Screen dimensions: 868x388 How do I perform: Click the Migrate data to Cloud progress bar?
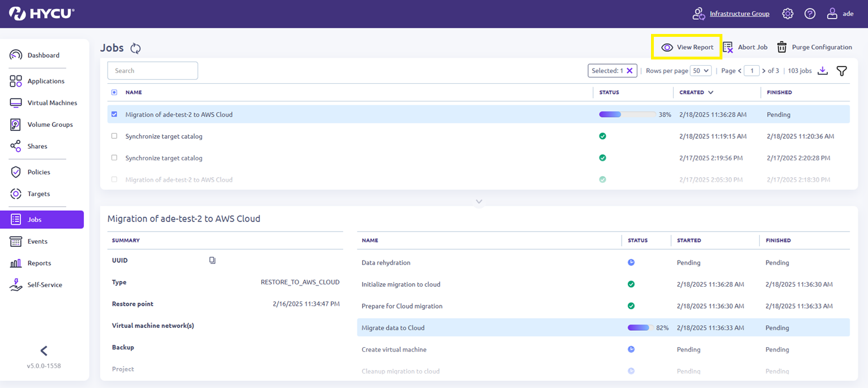click(640, 327)
